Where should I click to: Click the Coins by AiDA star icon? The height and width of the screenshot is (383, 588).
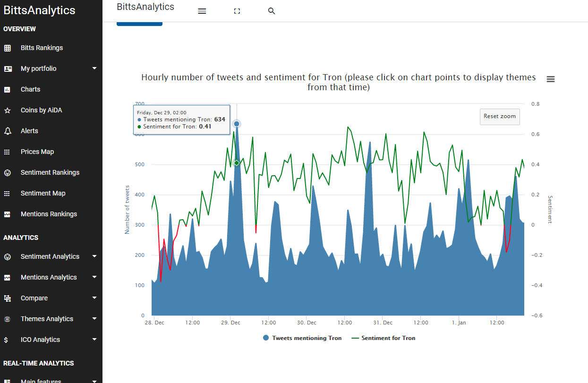[7, 110]
